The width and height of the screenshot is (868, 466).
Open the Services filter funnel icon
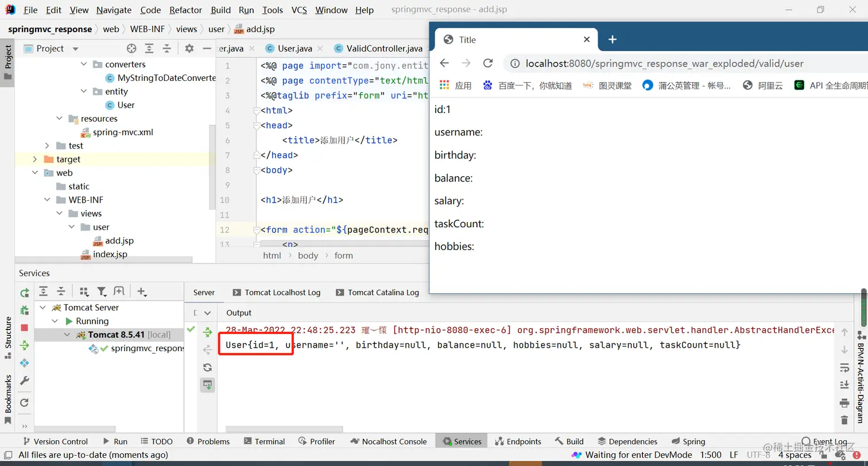102,292
